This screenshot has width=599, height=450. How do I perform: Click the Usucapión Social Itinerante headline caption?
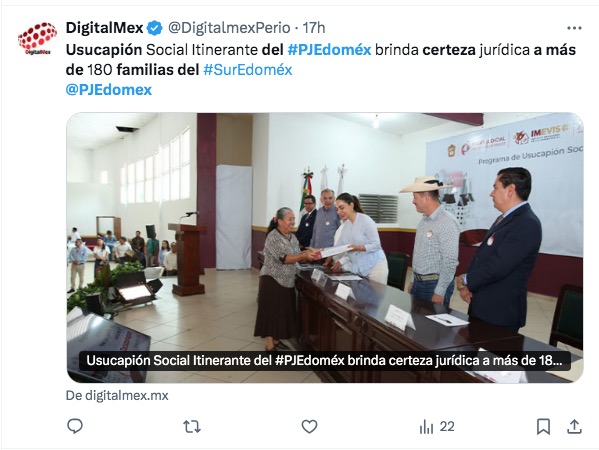point(324,361)
